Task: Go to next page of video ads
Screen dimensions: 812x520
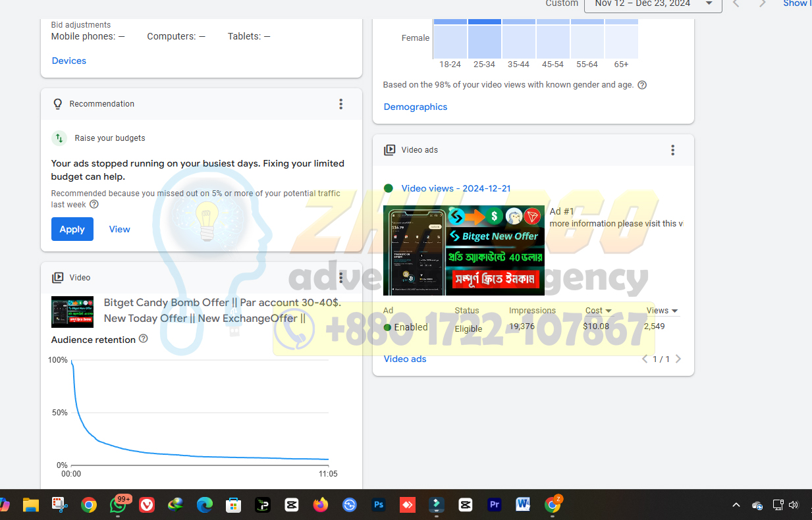Action: [678, 359]
